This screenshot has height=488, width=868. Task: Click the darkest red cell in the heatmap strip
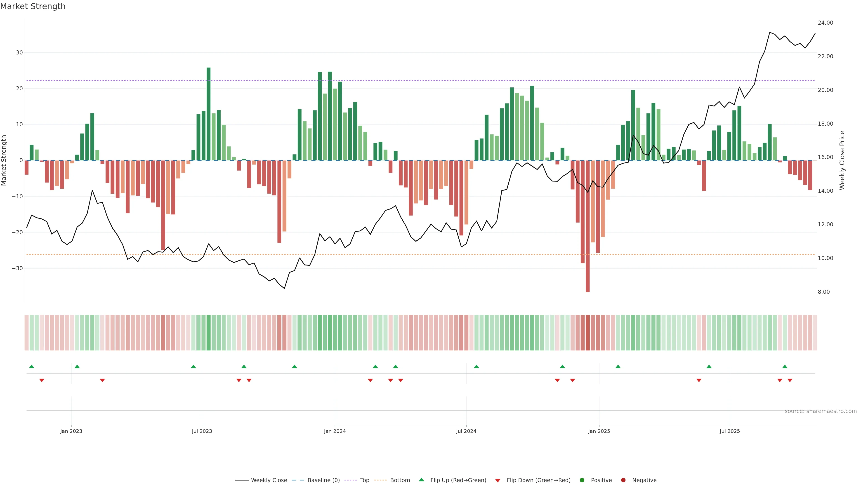588,332
